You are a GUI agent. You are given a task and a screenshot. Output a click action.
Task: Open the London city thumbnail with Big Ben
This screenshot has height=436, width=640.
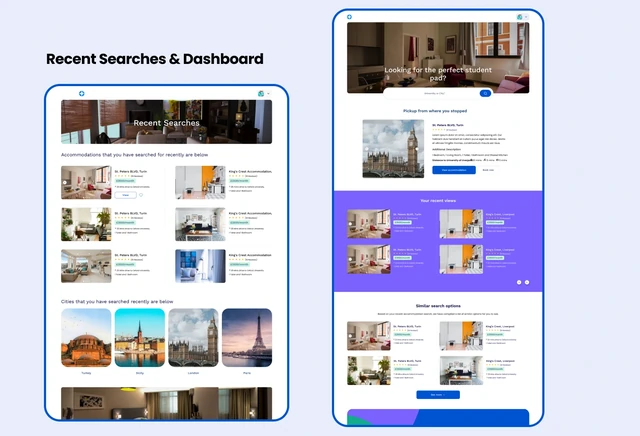pos(193,338)
